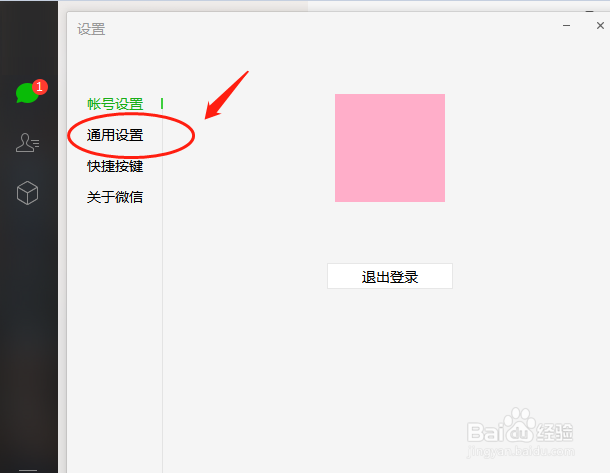
Task: Open the favorites cube icon
Action: tap(27, 193)
